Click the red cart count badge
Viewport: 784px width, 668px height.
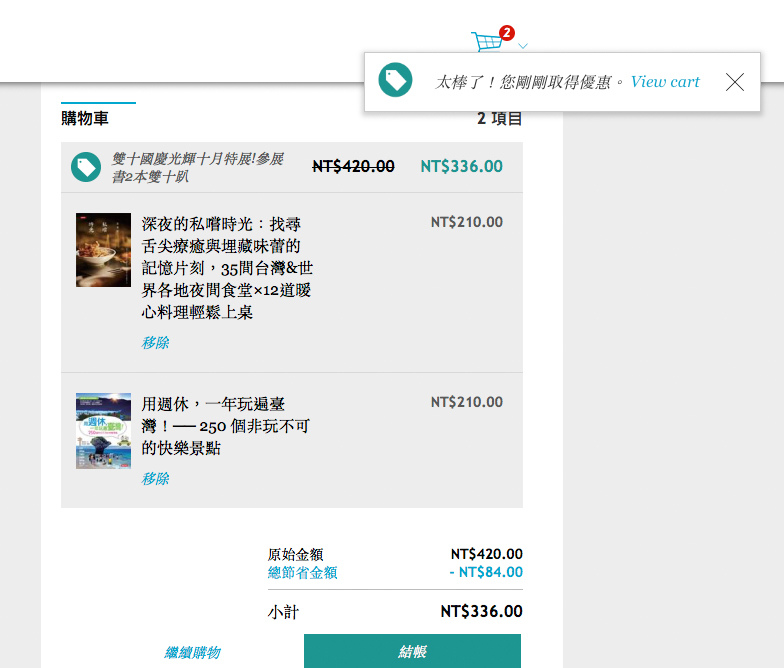pos(507,33)
